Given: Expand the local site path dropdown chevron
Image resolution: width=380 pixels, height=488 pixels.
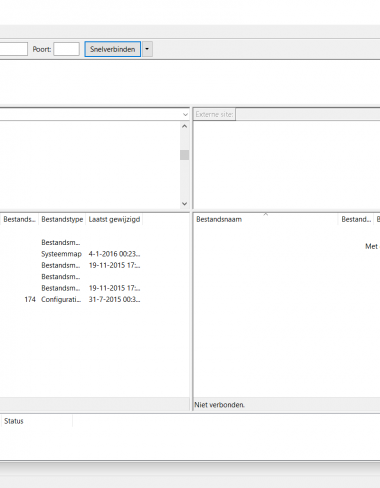Looking at the screenshot, I should click(x=185, y=114).
